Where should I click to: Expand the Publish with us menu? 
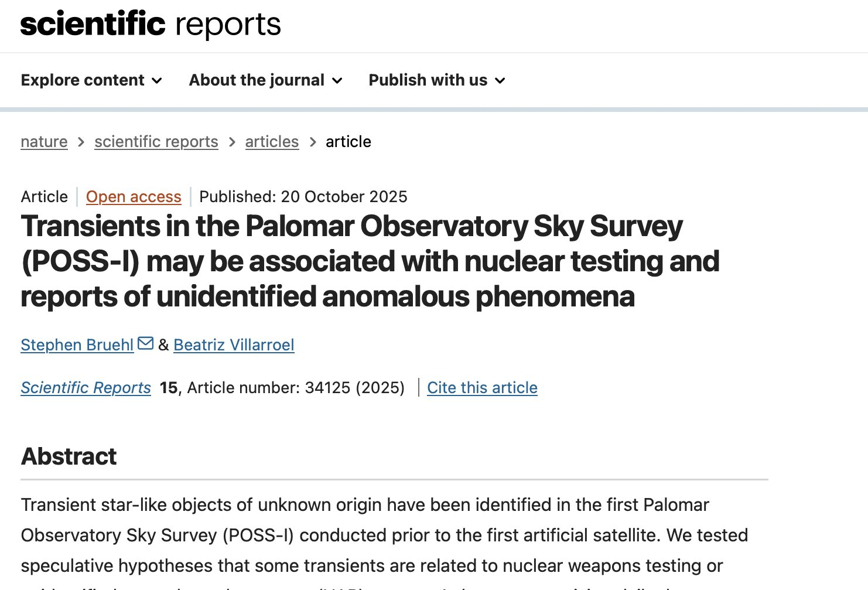(436, 80)
